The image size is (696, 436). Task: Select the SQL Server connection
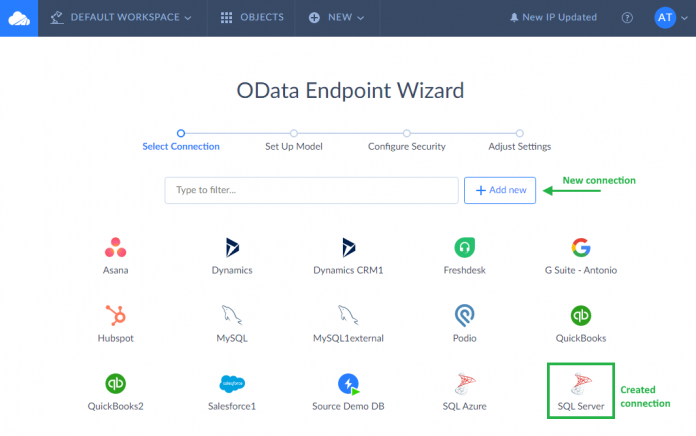point(580,386)
